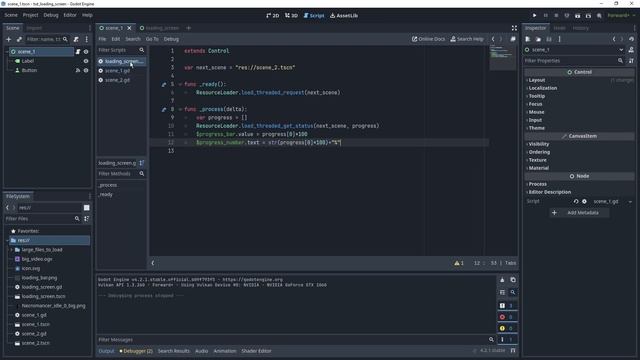The width and height of the screenshot is (640, 360).
Task: Attach a script to the selected node
Action: tap(76, 39)
